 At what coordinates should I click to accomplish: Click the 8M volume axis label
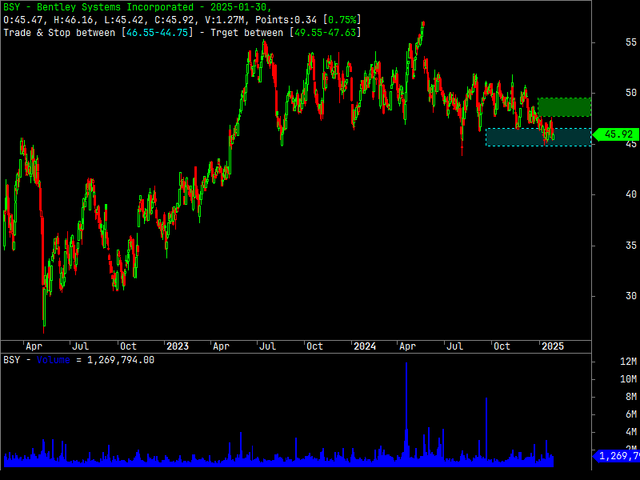coord(631,397)
